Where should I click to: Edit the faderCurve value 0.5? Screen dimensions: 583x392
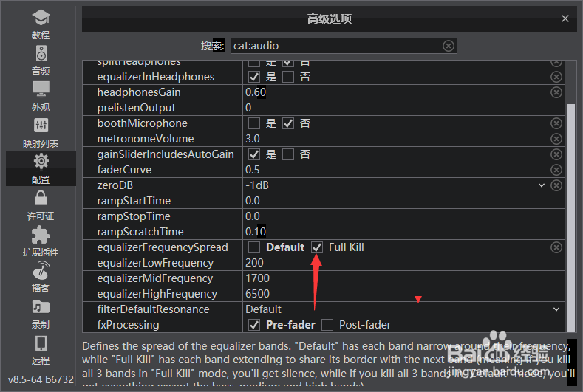253,170
